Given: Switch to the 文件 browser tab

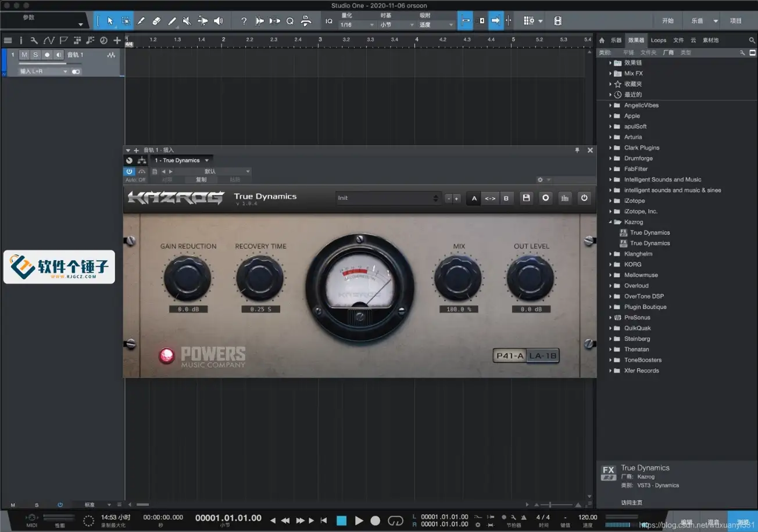Looking at the screenshot, I should pos(678,40).
